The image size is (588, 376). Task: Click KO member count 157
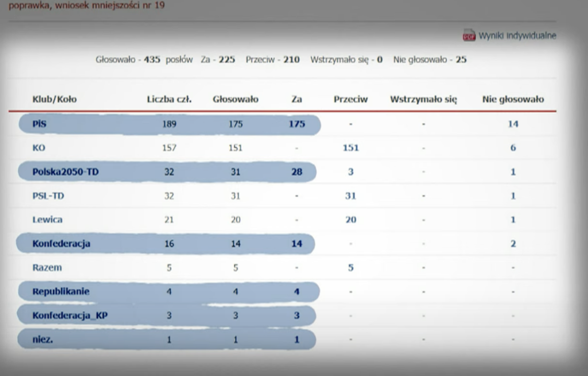point(169,148)
